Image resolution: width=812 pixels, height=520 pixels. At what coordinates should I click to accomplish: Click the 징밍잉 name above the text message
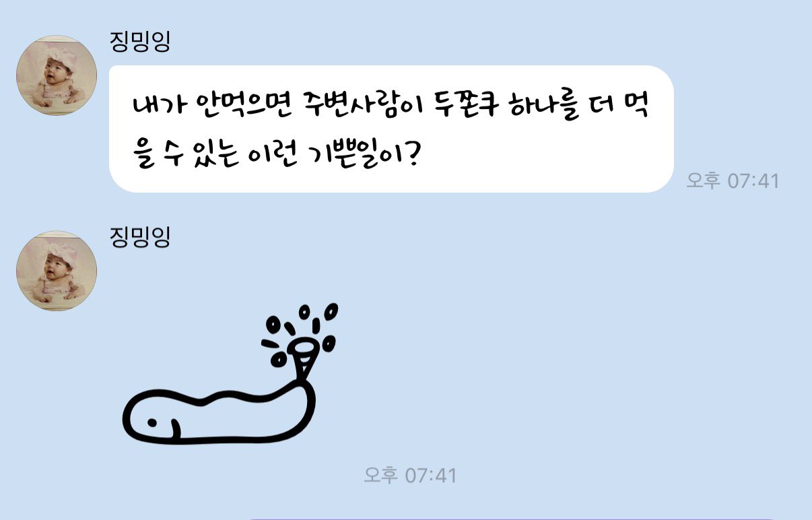click(140, 41)
